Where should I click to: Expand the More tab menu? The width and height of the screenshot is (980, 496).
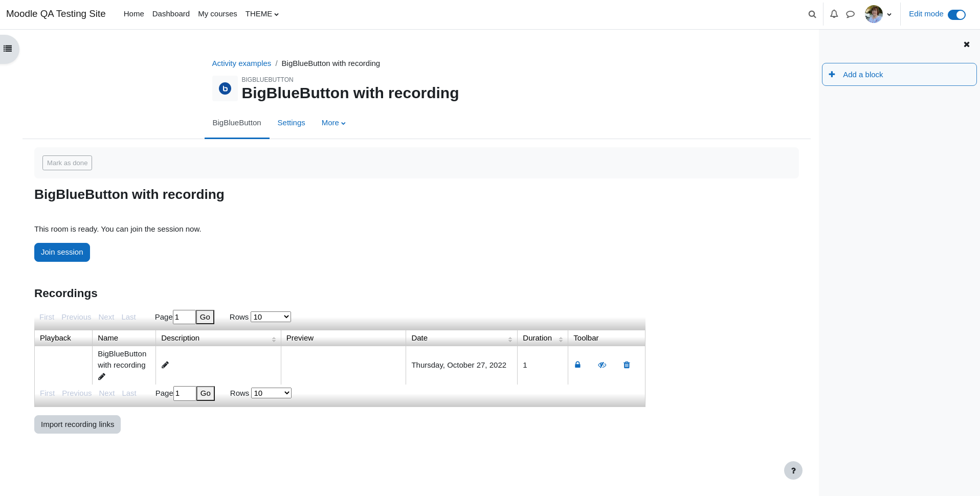click(x=333, y=123)
